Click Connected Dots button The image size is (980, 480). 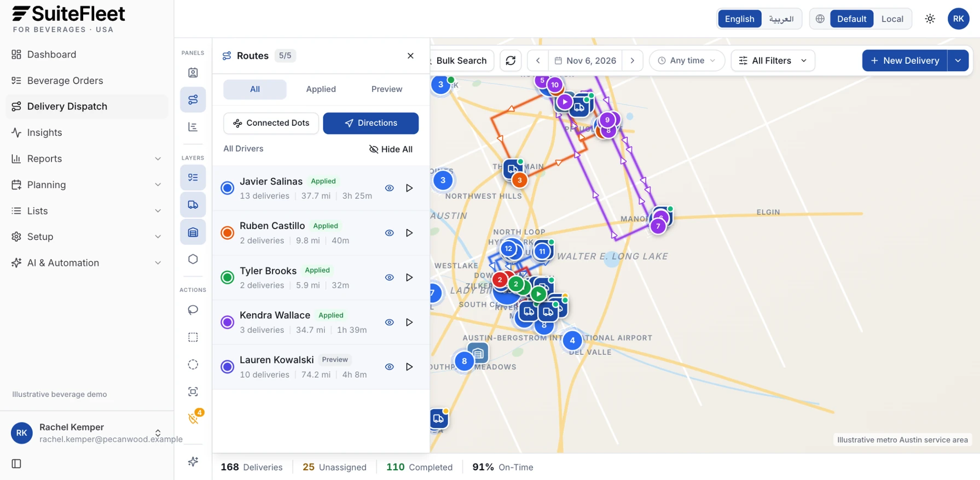coord(271,123)
